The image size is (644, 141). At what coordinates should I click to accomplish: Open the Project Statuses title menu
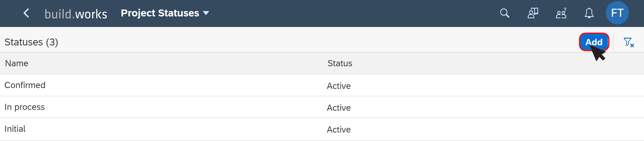(x=160, y=13)
